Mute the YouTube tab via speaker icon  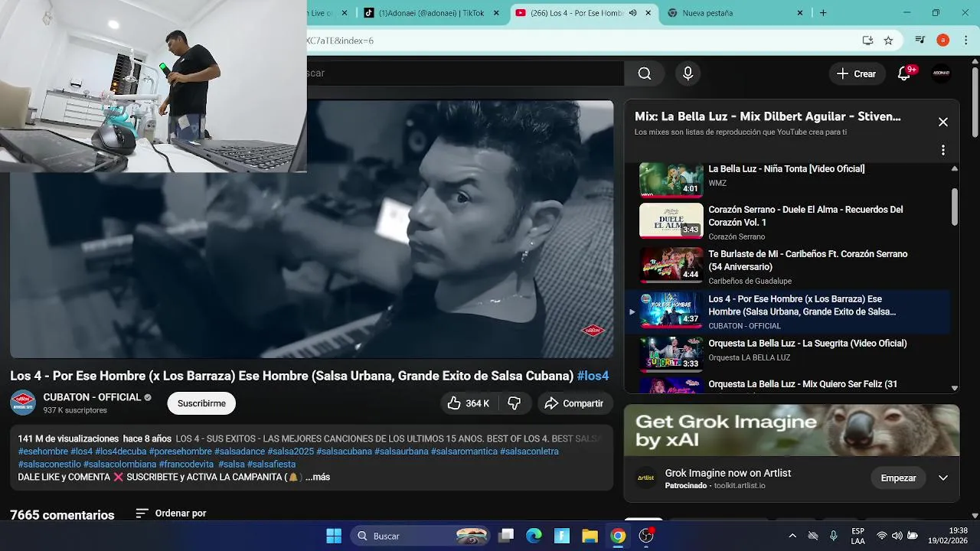[x=632, y=13]
